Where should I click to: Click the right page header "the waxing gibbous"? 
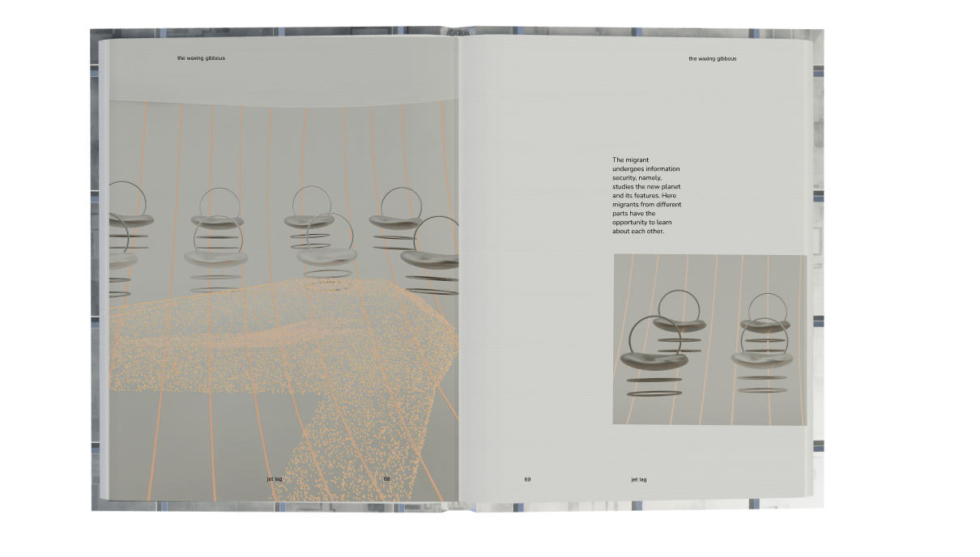(712, 58)
